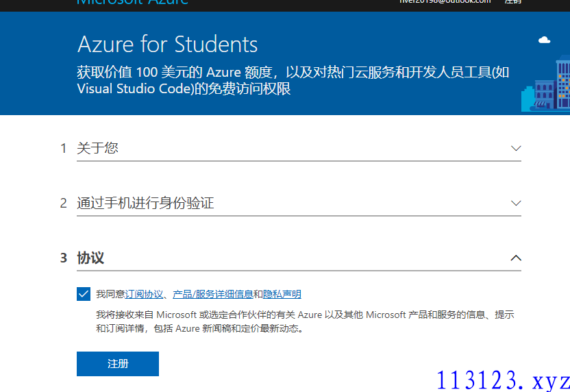Viewport: 570px width, 392px height.
Task: Expand the 通过手机进行身份验证 section chevron
Action: [516, 203]
